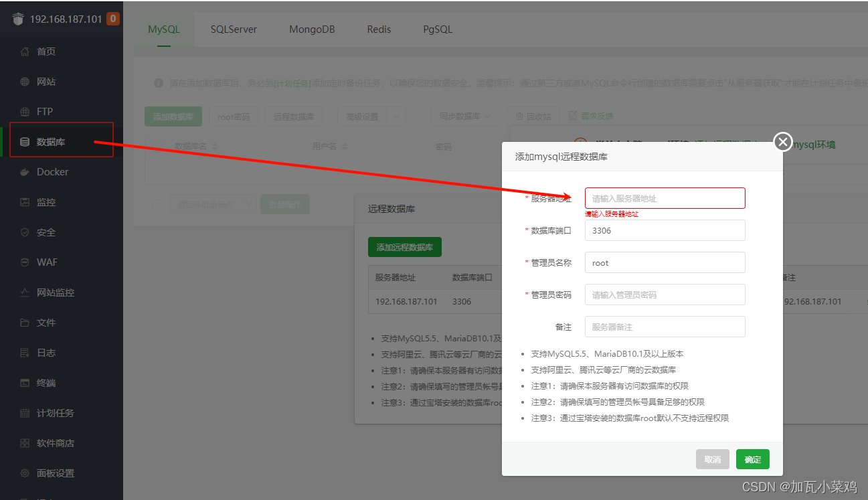Click the 文件 folder icon in sidebar
The height and width of the screenshot is (500, 868).
(x=25, y=323)
